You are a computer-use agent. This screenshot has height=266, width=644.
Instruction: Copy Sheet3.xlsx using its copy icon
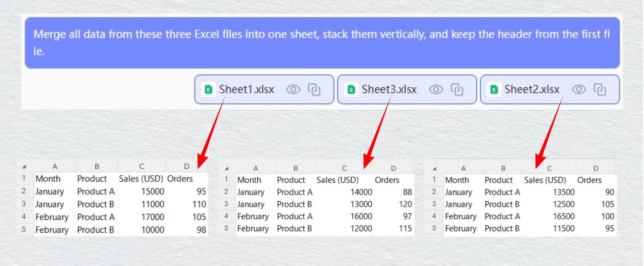click(x=457, y=90)
